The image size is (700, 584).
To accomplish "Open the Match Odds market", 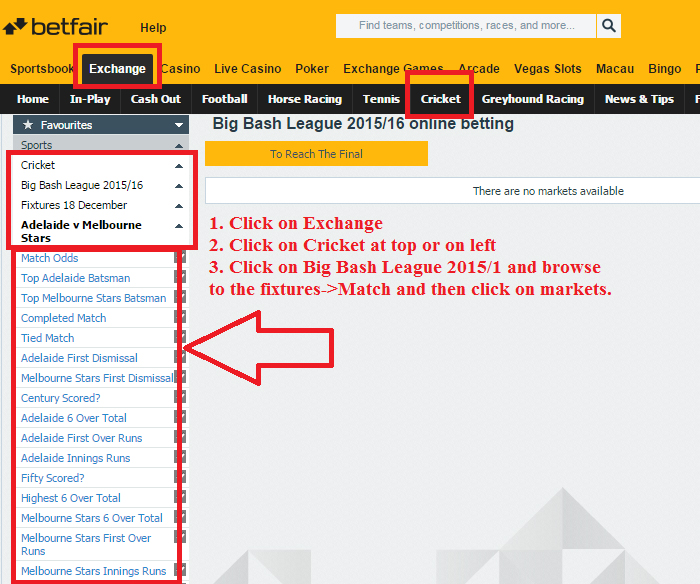I will [x=50, y=258].
